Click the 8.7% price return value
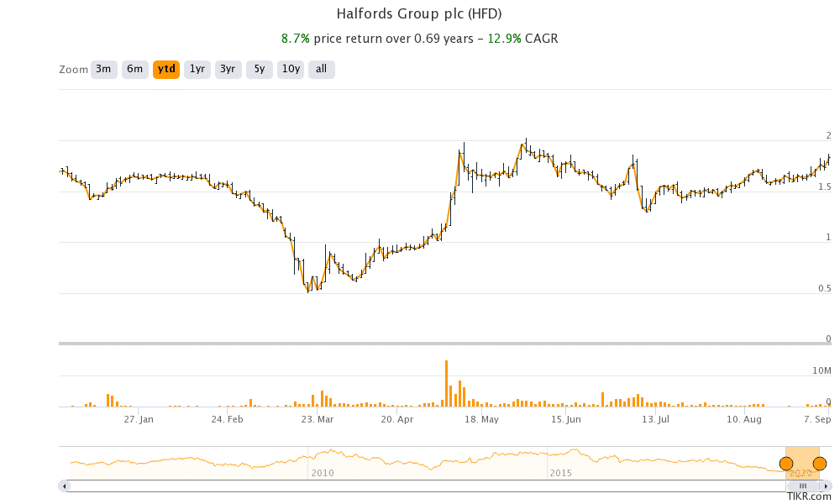 click(x=296, y=39)
